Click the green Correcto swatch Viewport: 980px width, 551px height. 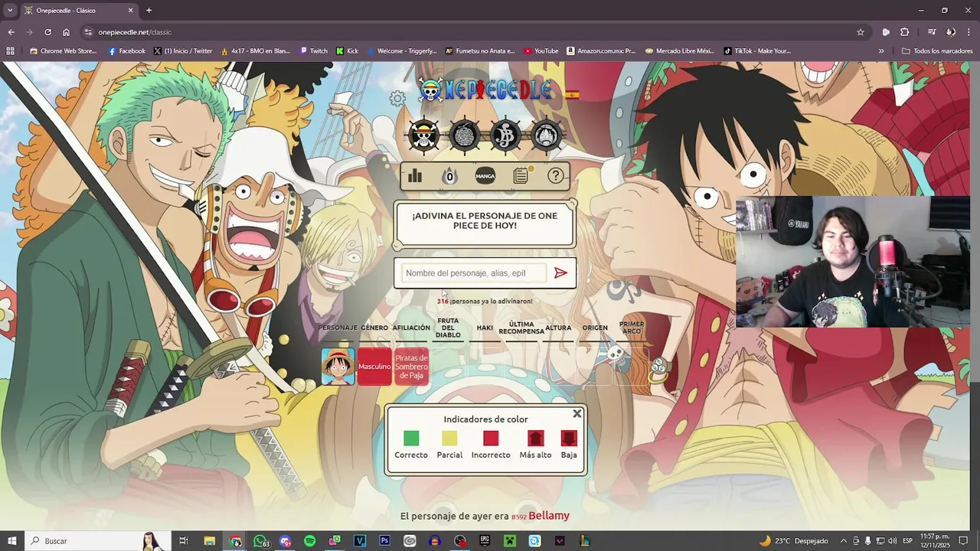(411, 439)
